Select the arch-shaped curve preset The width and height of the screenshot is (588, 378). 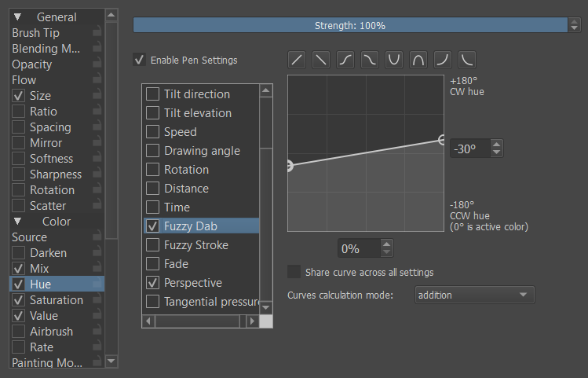point(419,59)
